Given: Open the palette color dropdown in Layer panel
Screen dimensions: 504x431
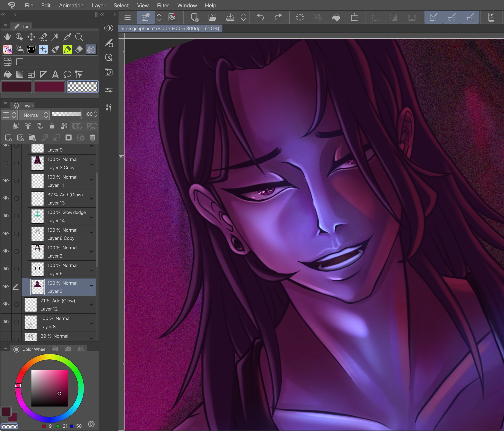Looking at the screenshot, I should tap(9, 115).
